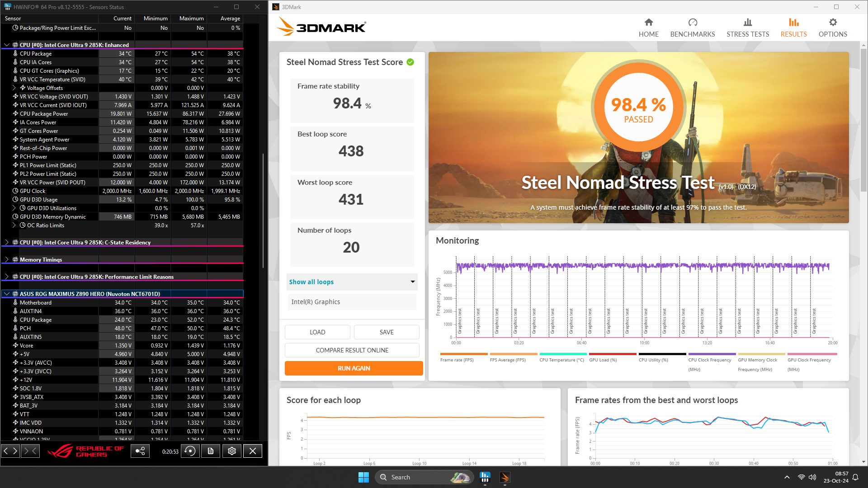
Task: Open the Benchmarks tab
Action: click(692, 28)
